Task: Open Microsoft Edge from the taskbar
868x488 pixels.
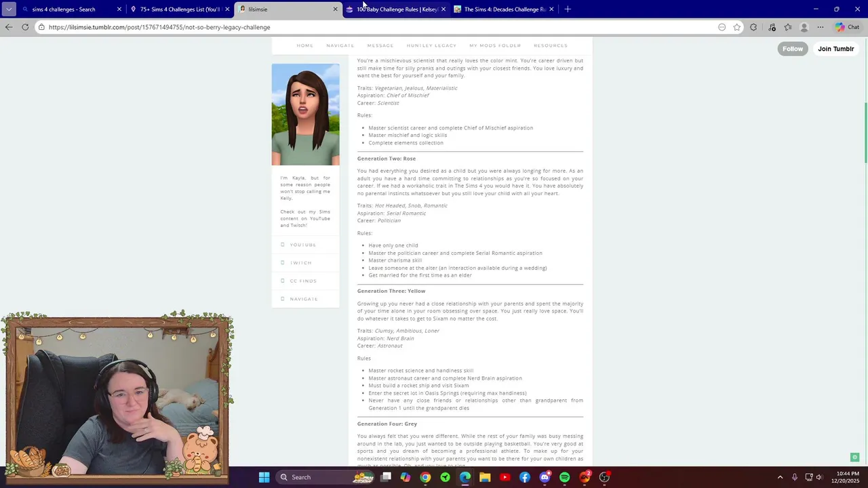Action: click(x=465, y=477)
